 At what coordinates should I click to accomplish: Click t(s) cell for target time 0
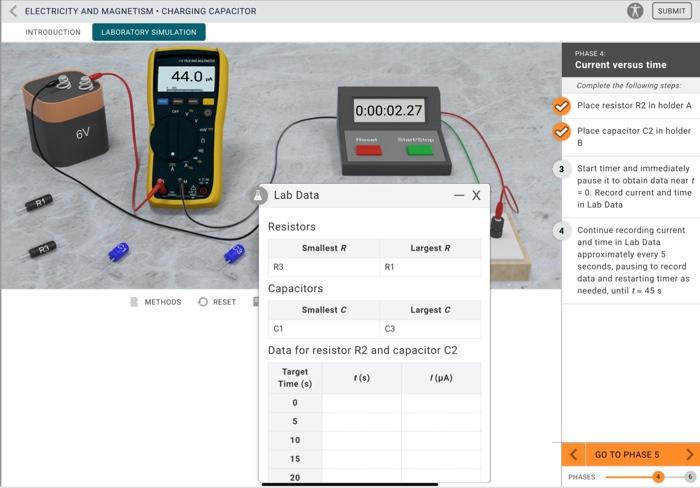click(x=362, y=403)
